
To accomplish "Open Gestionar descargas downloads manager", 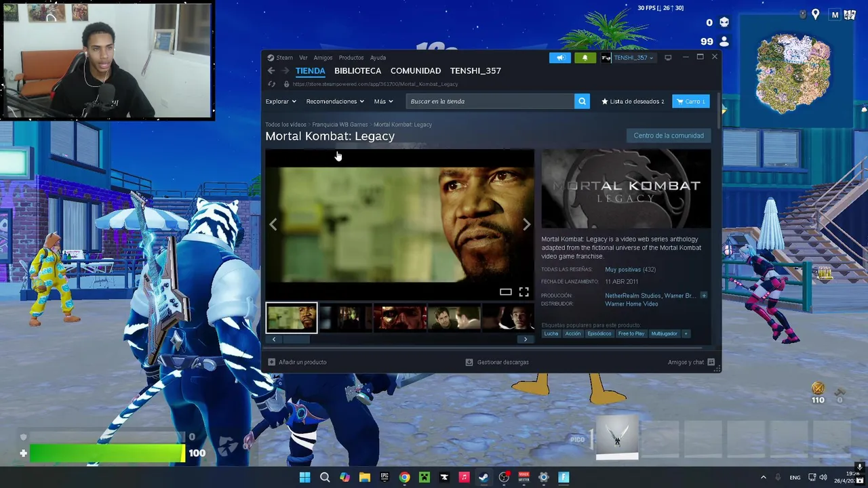I will coord(497,362).
